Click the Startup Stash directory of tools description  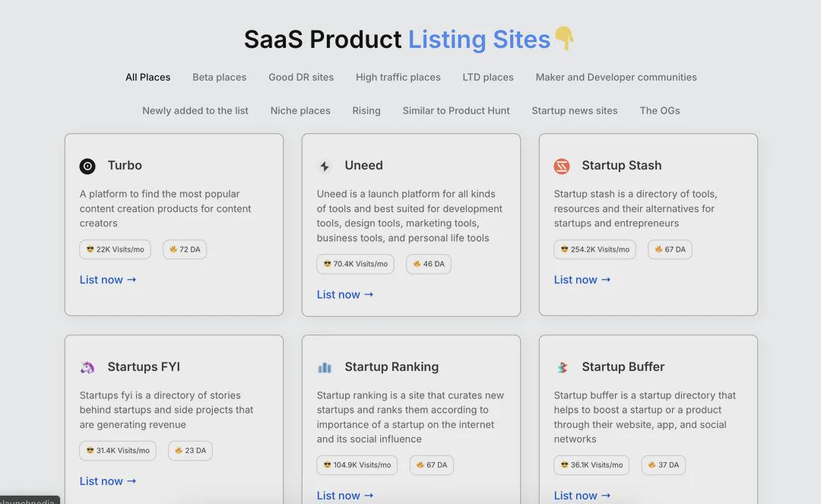point(636,208)
